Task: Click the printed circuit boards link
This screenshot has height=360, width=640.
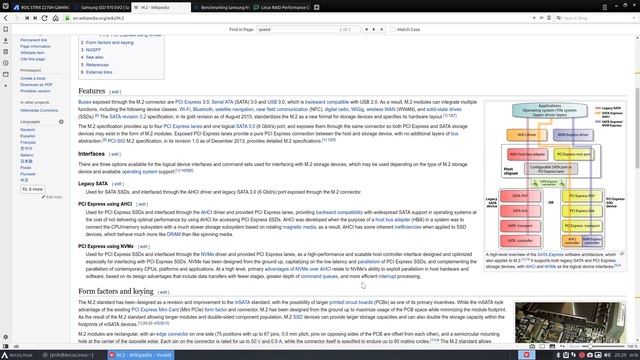Action: coord(351,302)
